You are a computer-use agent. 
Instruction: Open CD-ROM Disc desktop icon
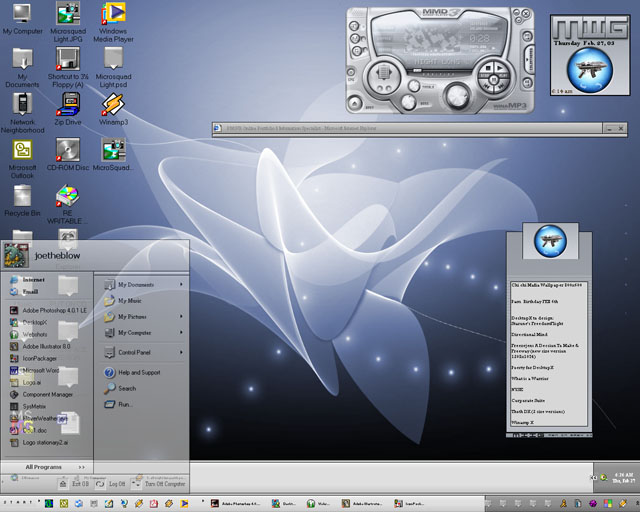click(68, 154)
